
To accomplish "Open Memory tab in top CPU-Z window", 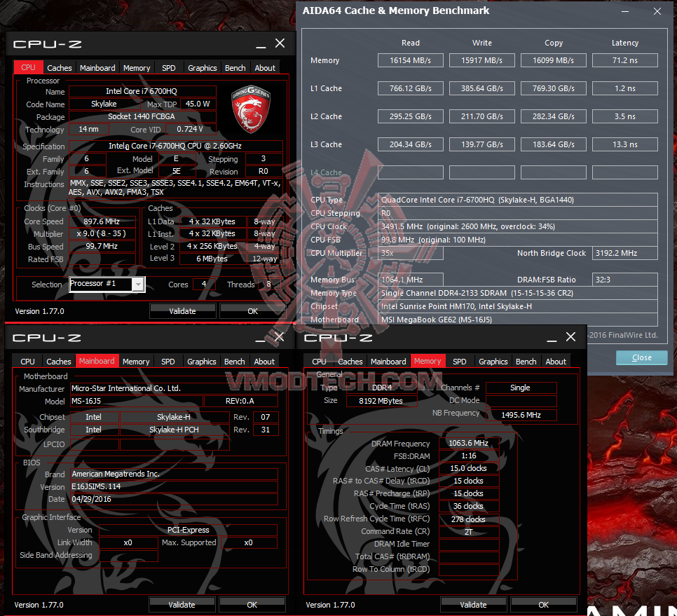I will click(137, 68).
